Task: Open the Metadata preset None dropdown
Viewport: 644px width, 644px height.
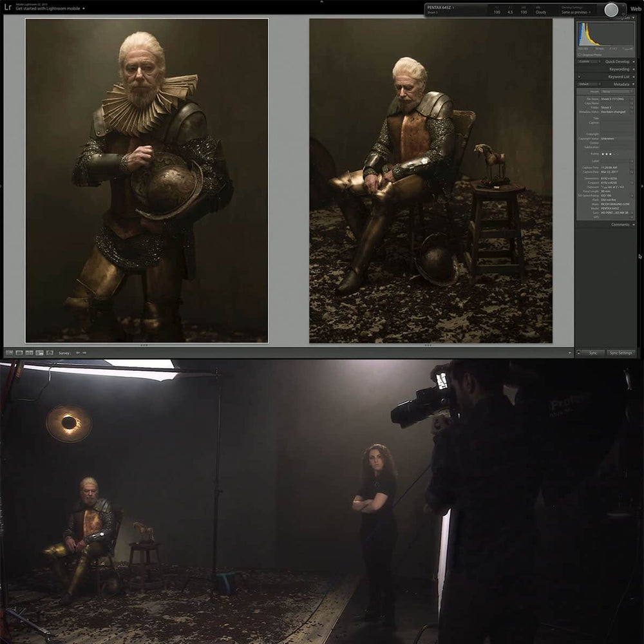Action: [616, 91]
